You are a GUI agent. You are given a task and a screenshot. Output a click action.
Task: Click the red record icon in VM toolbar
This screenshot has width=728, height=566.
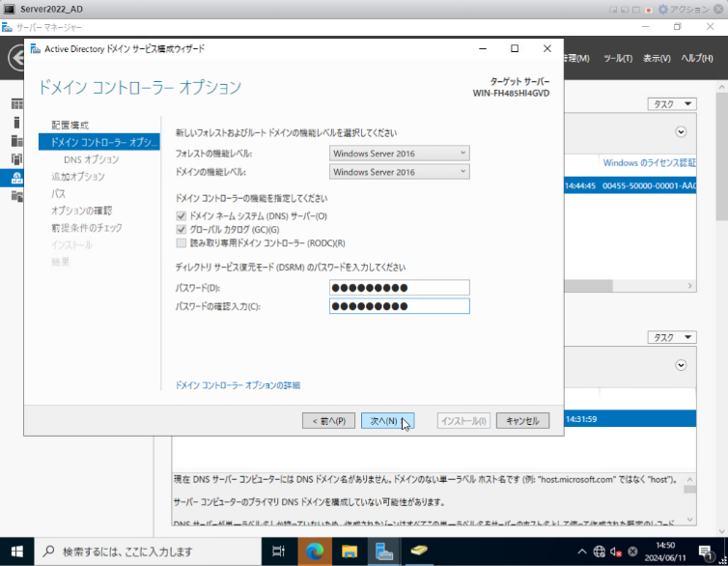(x=649, y=10)
